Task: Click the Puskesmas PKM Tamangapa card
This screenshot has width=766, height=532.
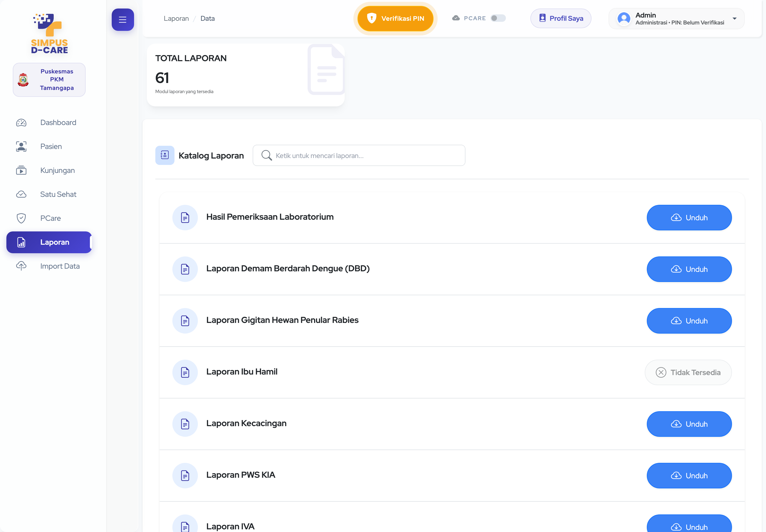Action: (x=49, y=80)
